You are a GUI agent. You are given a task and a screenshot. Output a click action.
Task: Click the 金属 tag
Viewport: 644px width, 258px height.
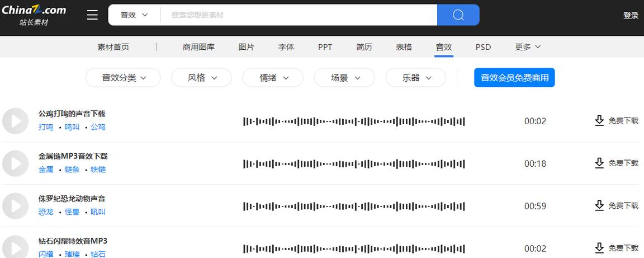click(46, 170)
